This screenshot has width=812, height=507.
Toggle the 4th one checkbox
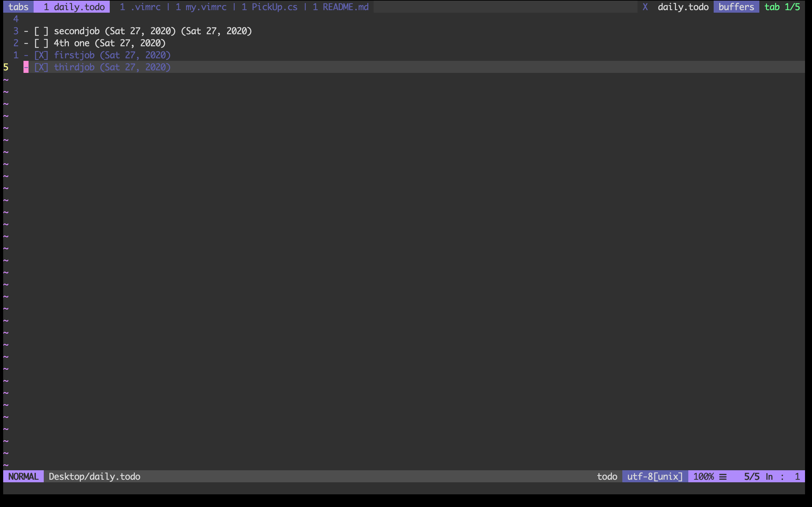(41, 43)
